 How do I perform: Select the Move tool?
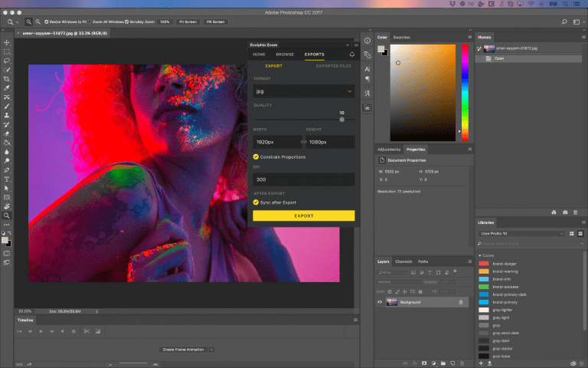coord(7,41)
